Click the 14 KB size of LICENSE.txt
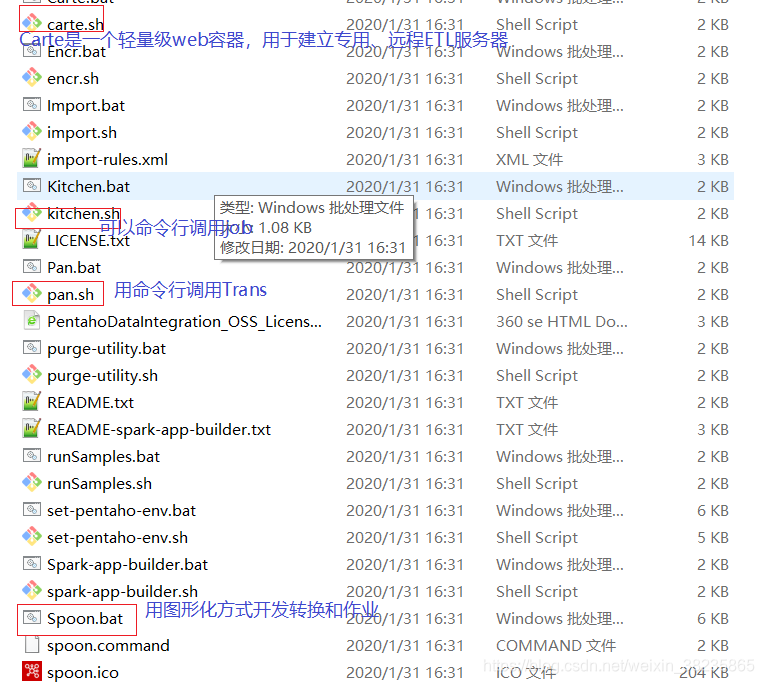 708,241
